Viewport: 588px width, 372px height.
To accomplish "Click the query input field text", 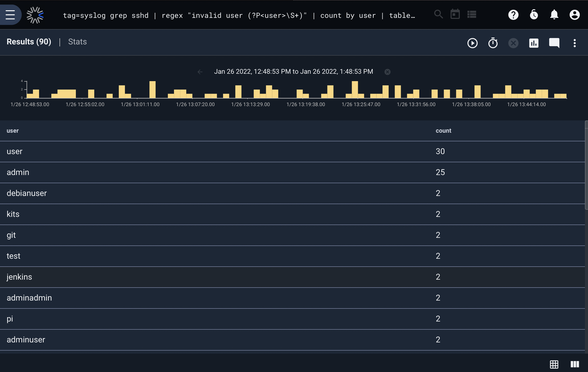I will tap(239, 16).
